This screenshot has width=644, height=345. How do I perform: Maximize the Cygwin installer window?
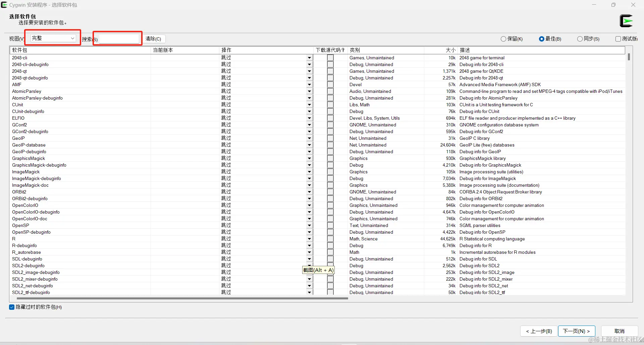[613, 5]
